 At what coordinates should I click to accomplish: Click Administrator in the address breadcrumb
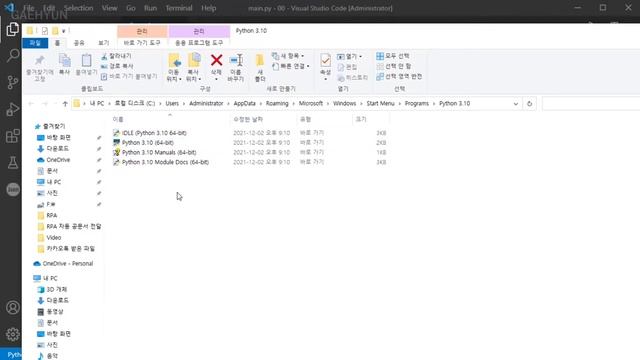pos(206,104)
